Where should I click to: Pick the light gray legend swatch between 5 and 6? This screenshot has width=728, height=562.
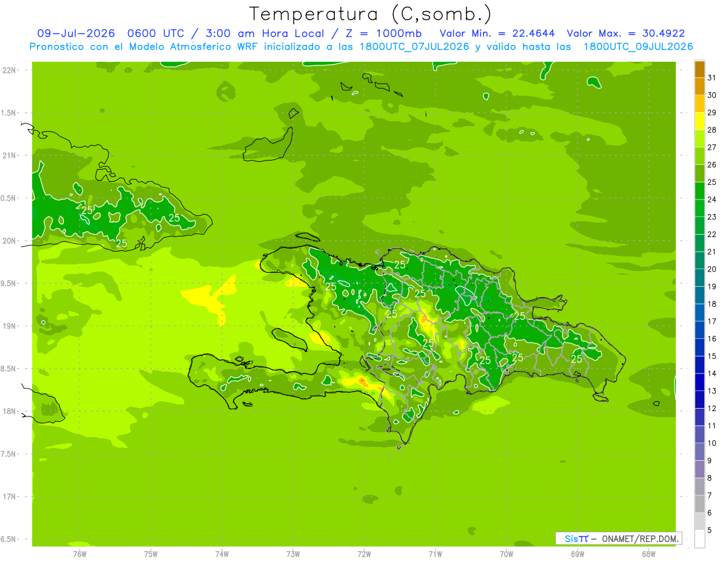pyautogui.click(x=699, y=521)
